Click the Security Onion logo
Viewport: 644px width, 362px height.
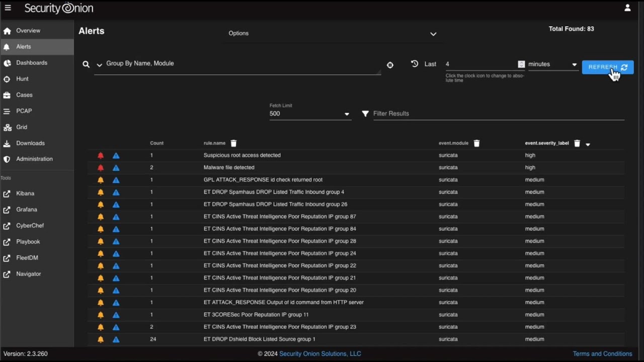[x=59, y=8]
